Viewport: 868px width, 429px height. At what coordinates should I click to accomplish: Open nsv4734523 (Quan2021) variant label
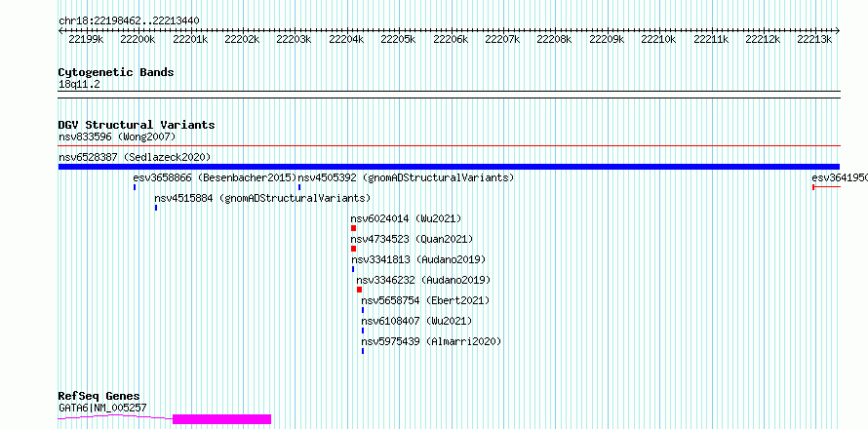(x=412, y=239)
